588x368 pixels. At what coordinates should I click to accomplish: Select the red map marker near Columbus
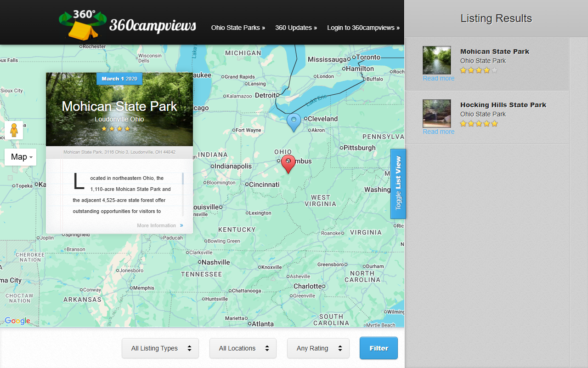pos(288,164)
